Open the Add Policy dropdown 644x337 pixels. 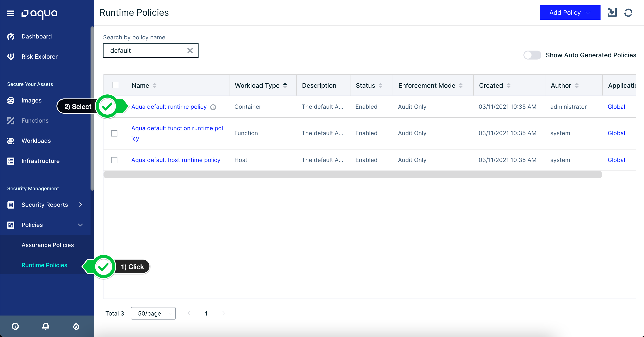570,13
